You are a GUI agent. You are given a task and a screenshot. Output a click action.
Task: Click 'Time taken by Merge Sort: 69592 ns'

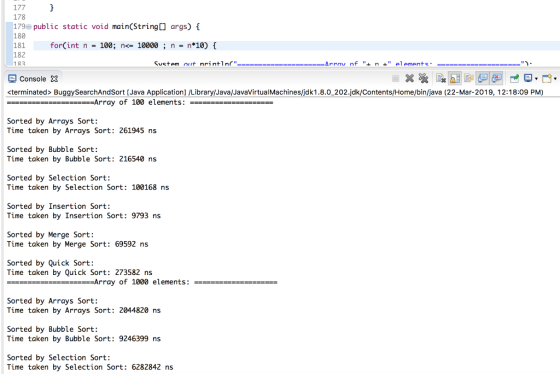[78, 244]
